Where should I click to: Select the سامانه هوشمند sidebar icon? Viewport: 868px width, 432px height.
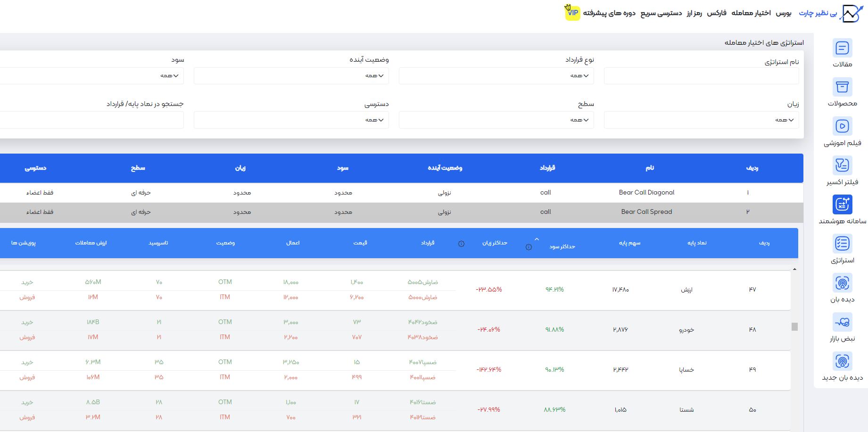pos(842,204)
